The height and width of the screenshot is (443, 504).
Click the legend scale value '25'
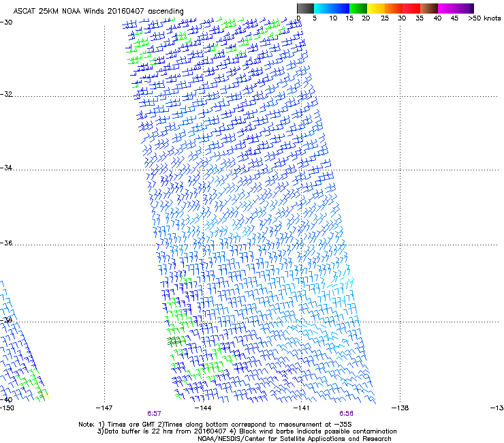pos(385,18)
